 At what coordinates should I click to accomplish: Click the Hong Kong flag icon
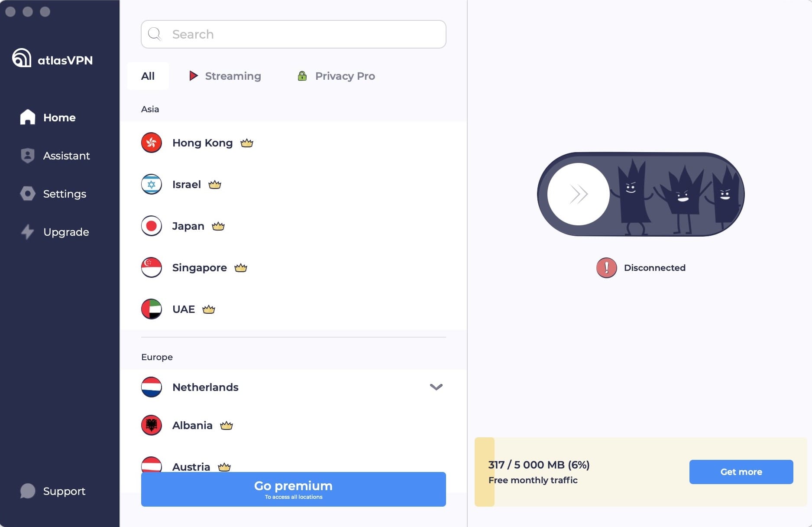click(x=152, y=143)
